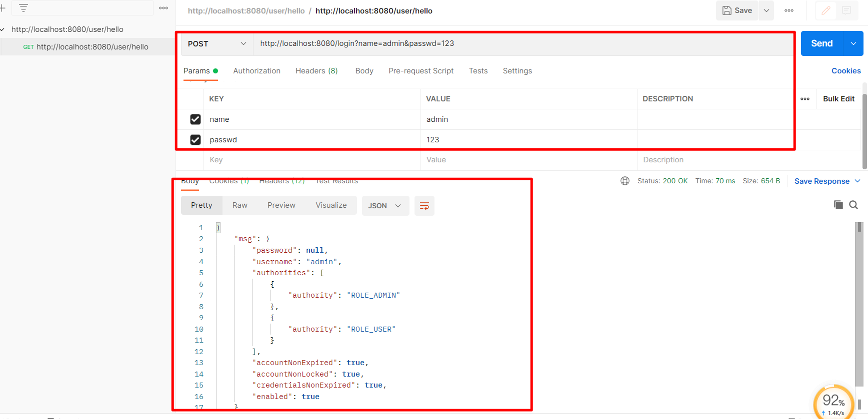Open the comments icon at top right

coord(846,10)
